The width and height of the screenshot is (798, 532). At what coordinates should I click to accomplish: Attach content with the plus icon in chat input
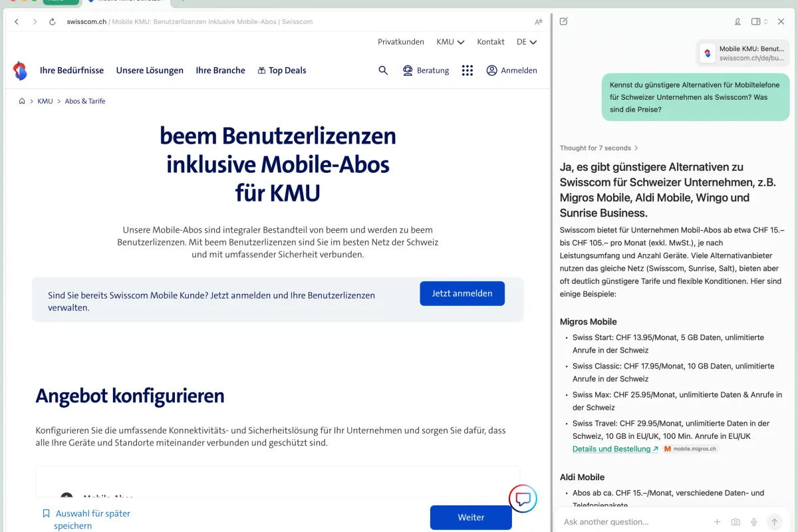(718, 521)
